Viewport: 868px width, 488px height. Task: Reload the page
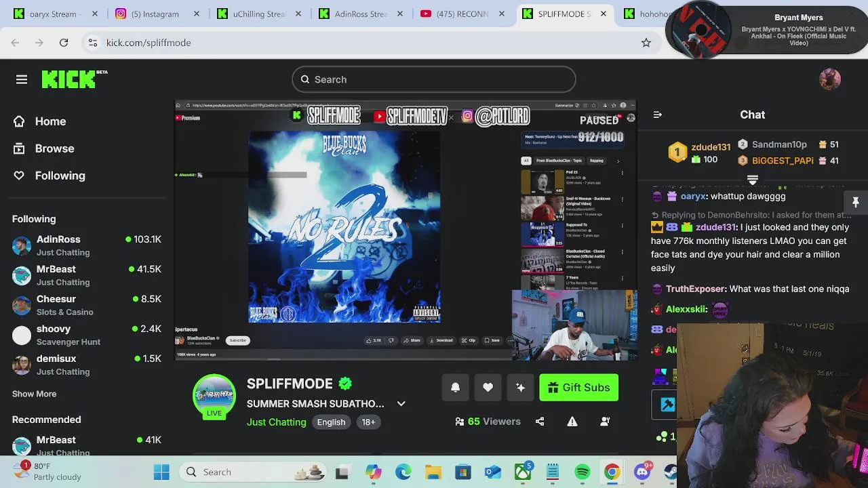(64, 43)
